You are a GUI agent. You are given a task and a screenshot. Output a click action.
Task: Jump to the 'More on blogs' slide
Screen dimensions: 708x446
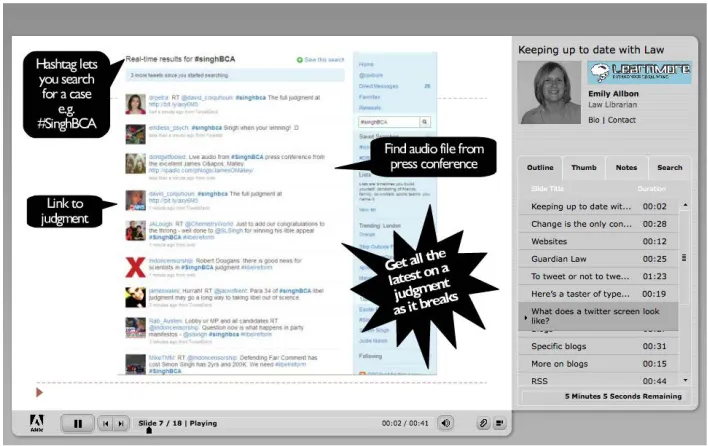pos(598,364)
